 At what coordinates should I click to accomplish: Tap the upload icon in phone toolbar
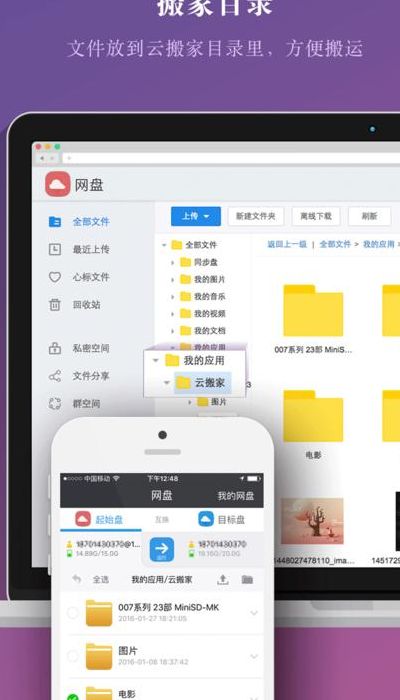pos(222,579)
